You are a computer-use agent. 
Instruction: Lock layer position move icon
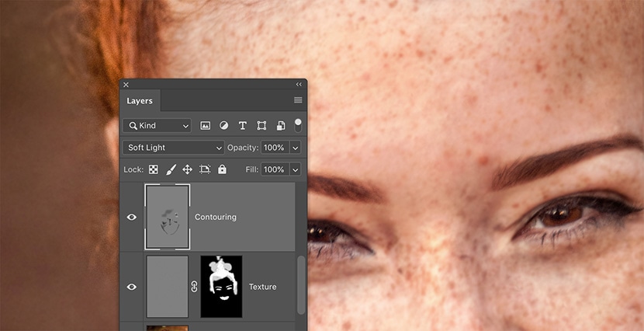point(187,169)
